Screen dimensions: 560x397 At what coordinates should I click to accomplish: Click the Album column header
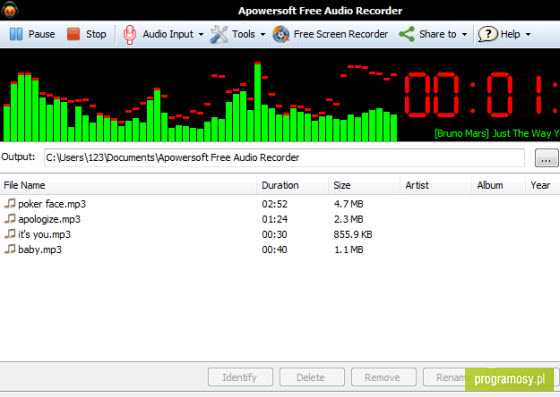[499, 185]
